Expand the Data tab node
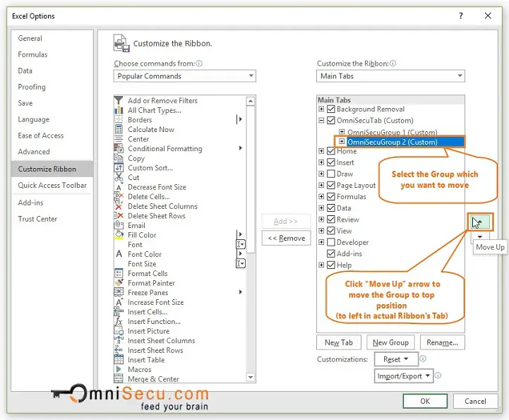This screenshot has height=420, width=509. tap(321, 208)
